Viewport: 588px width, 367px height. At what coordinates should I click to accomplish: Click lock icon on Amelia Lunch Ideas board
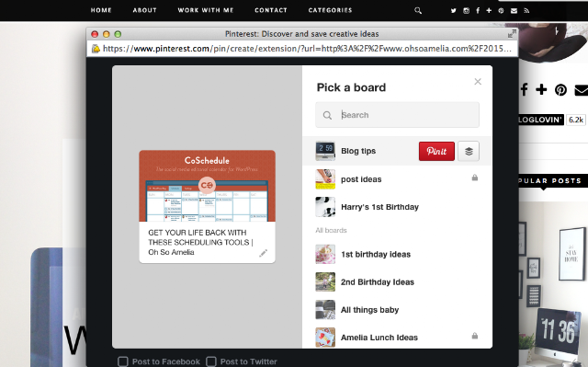[x=475, y=336]
